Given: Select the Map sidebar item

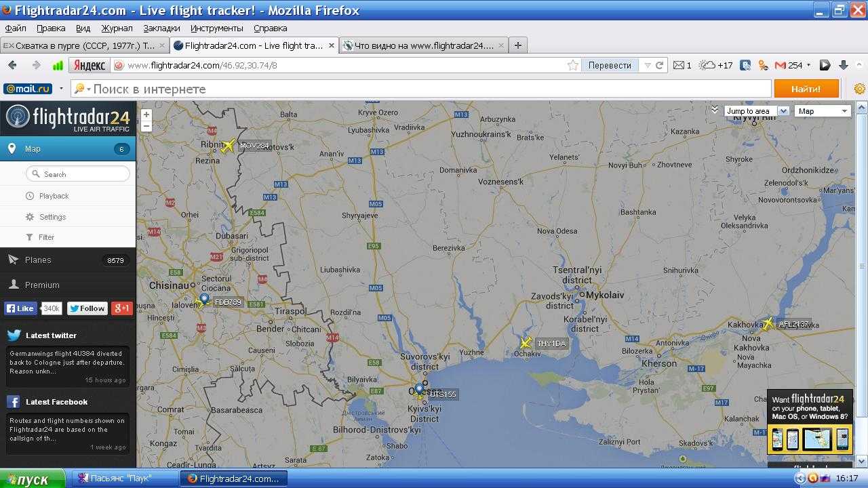Looking at the screenshot, I should click(68, 148).
